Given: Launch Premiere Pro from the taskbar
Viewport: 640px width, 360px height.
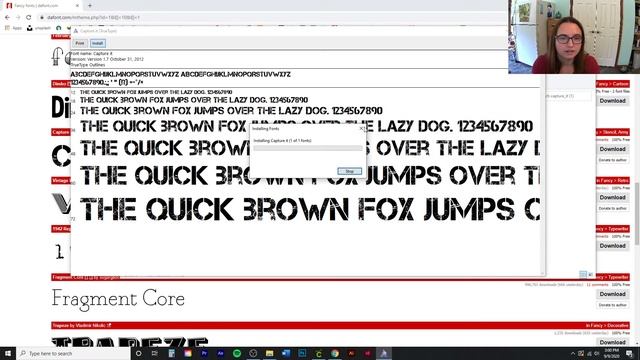Looking at the screenshot, I should pyautogui.click(x=204, y=353).
